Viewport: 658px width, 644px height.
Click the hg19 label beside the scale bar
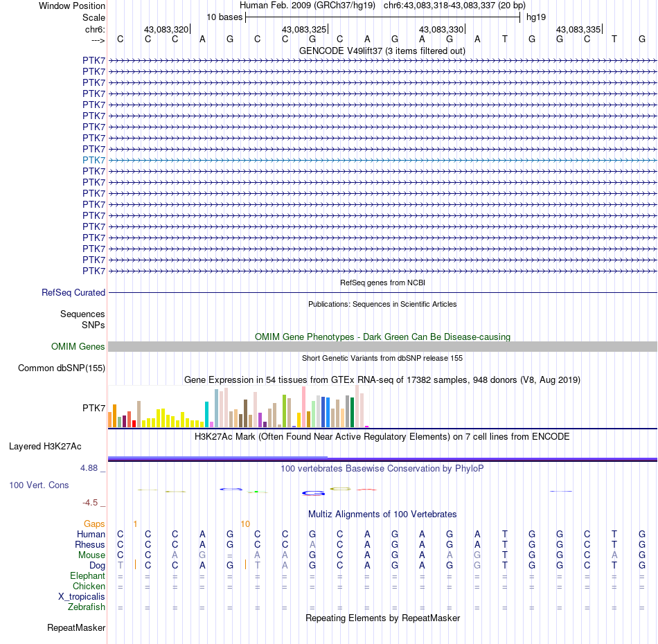[x=536, y=17]
